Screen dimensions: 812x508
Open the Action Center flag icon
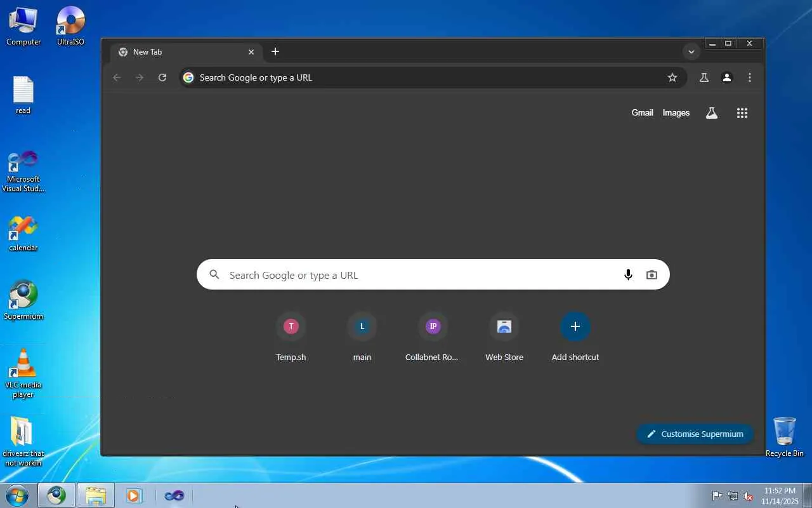pyautogui.click(x=717, y=496)
